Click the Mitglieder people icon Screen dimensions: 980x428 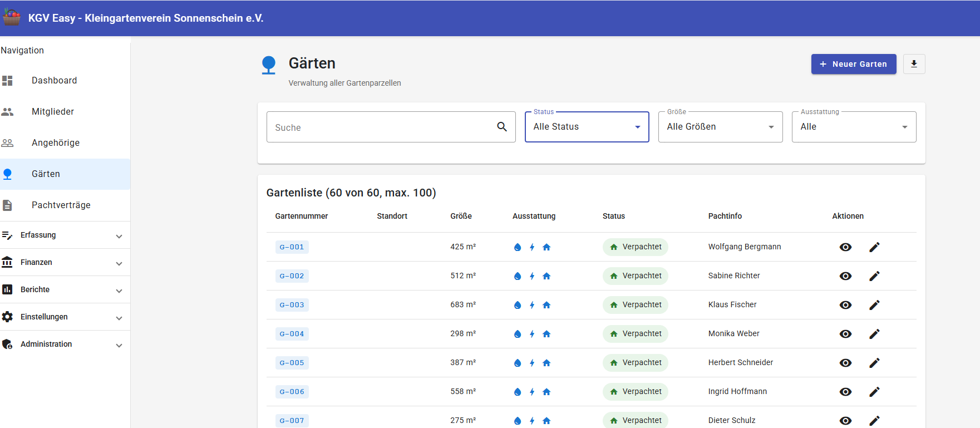[7, 112]
